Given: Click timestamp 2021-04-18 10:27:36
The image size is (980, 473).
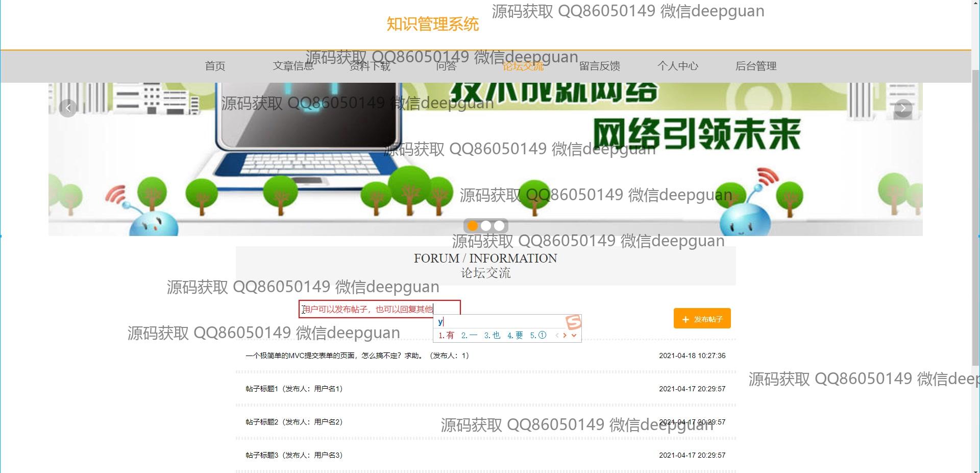Looking at the screenshot, I should pos(692,356).
